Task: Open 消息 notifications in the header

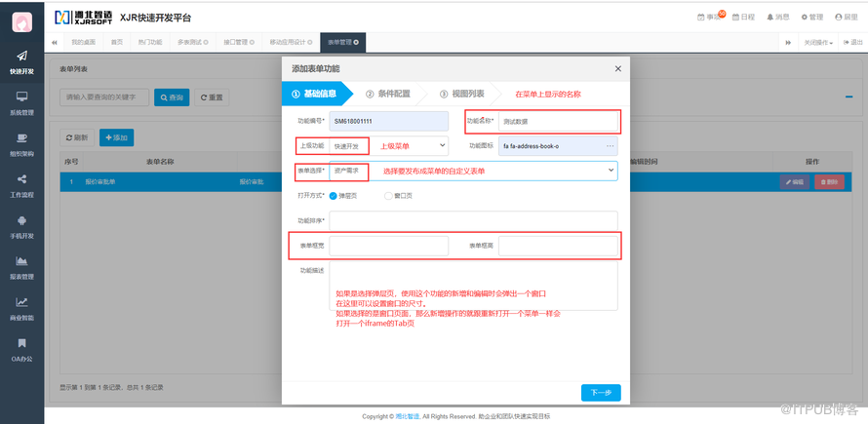Action: (778, 17)
